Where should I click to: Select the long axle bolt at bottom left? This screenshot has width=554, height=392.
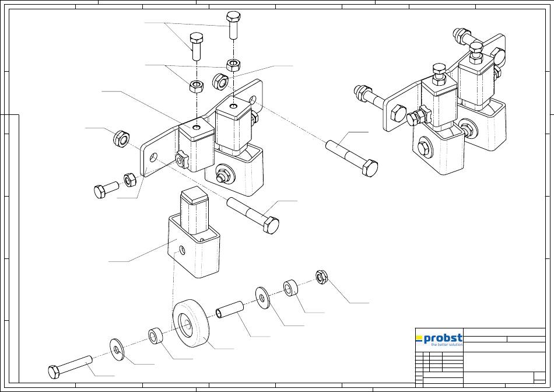(x=71, y=367)
